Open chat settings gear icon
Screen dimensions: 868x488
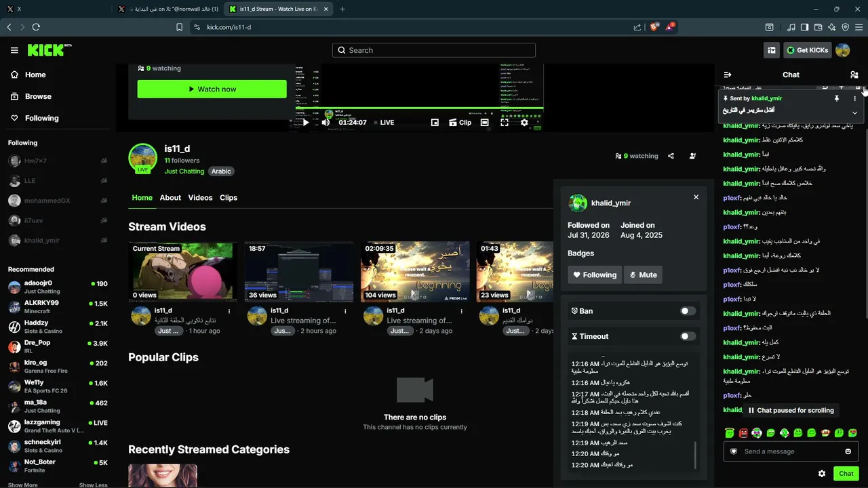(x=822, y=474)
